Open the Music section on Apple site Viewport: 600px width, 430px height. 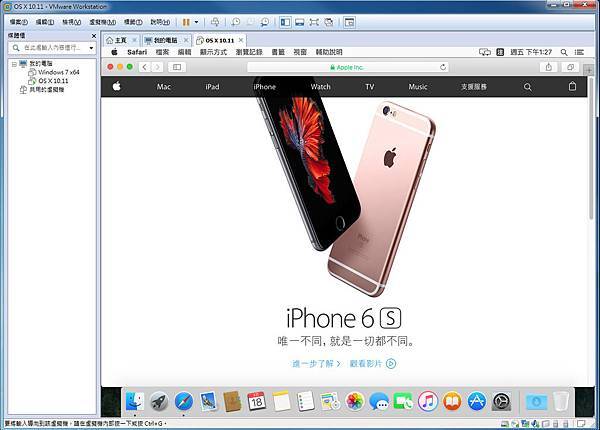pos(417,87)
